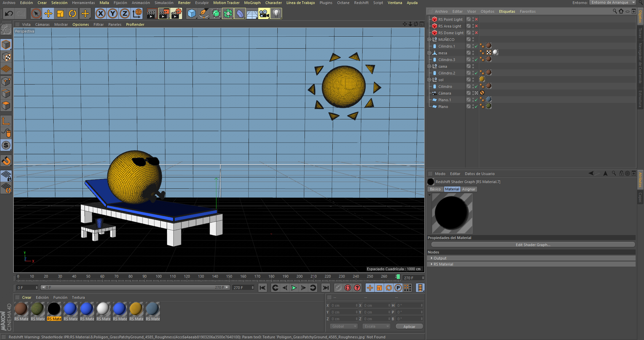Open the Escala dropdown in coordinates

point(377,326)
